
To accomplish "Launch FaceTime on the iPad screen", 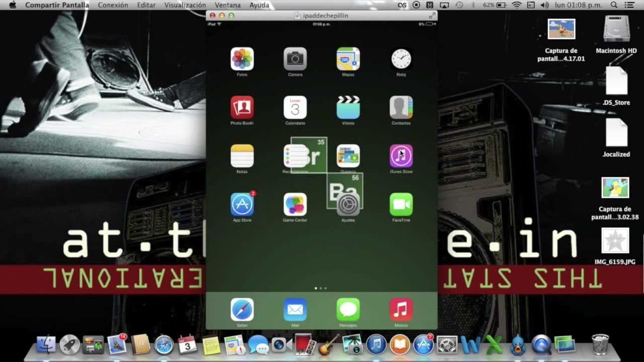I will tap(401, 205).
